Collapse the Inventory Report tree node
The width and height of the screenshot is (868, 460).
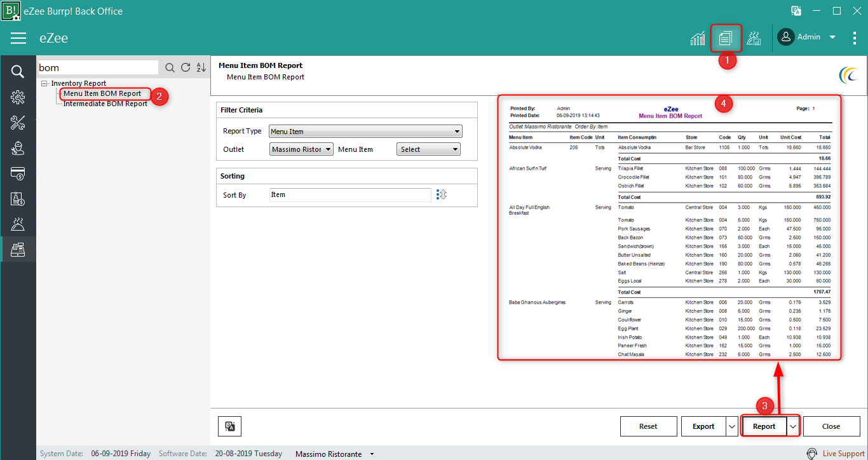tap(44, 83)
